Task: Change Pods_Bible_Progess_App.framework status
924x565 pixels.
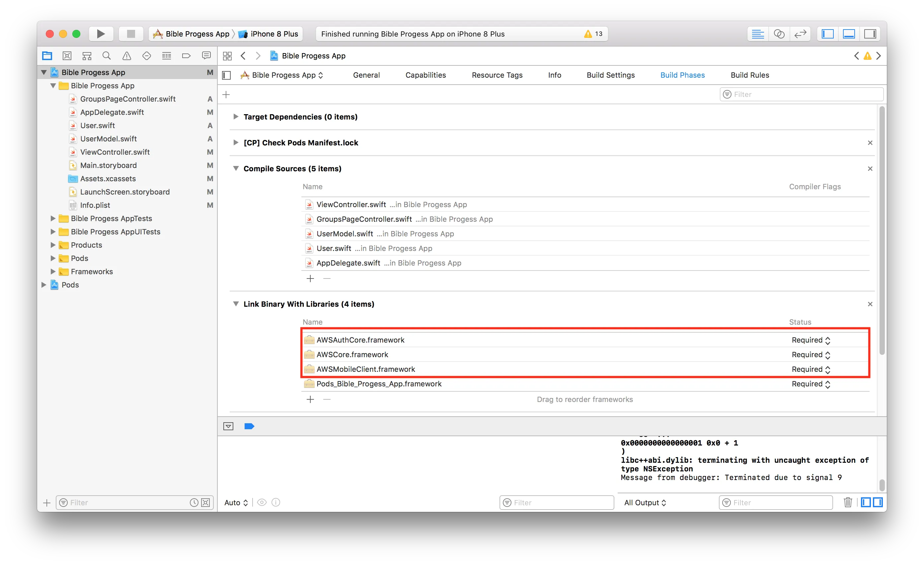Action: [811, 384]
